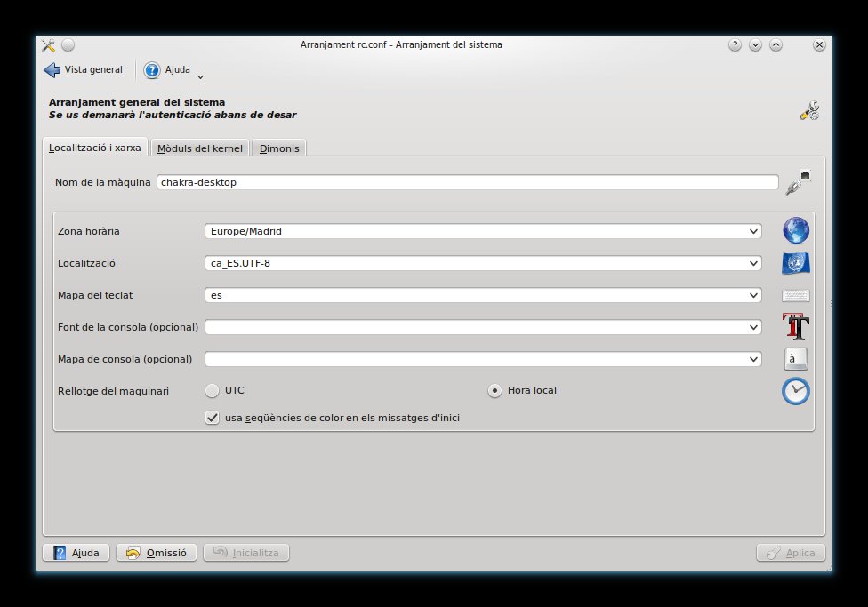Click the UN flag icon beside Localització
Image resolution: width=868 pixels, height=607 pixels.
coord(795,263)
